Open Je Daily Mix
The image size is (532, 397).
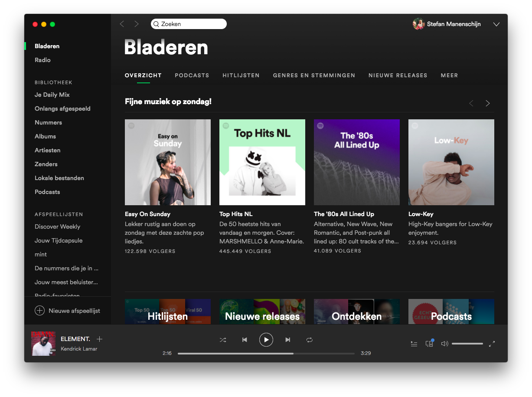click(x=52, y=95)
